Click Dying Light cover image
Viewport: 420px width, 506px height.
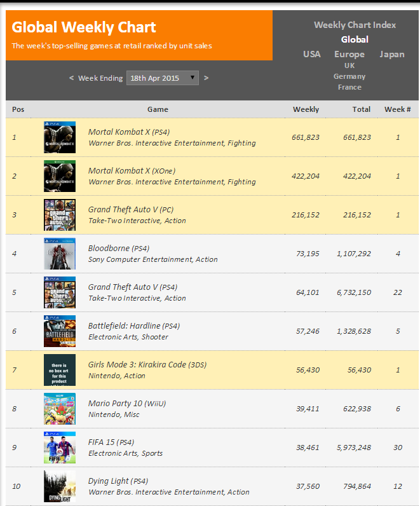(60, 486)
